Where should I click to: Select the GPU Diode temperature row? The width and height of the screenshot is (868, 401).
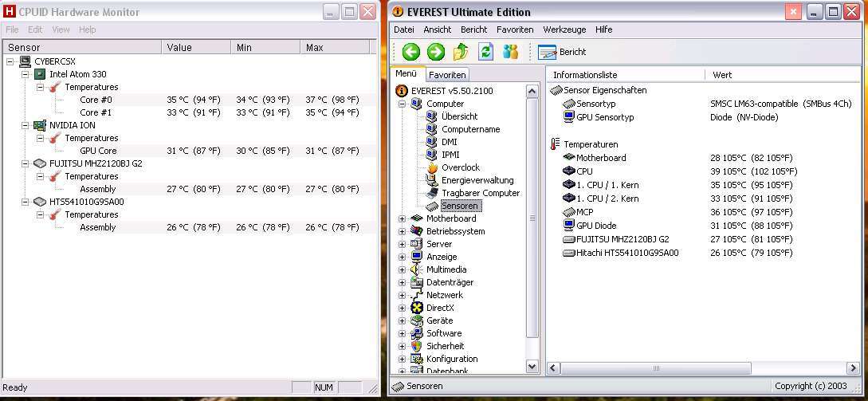(678, 226)
